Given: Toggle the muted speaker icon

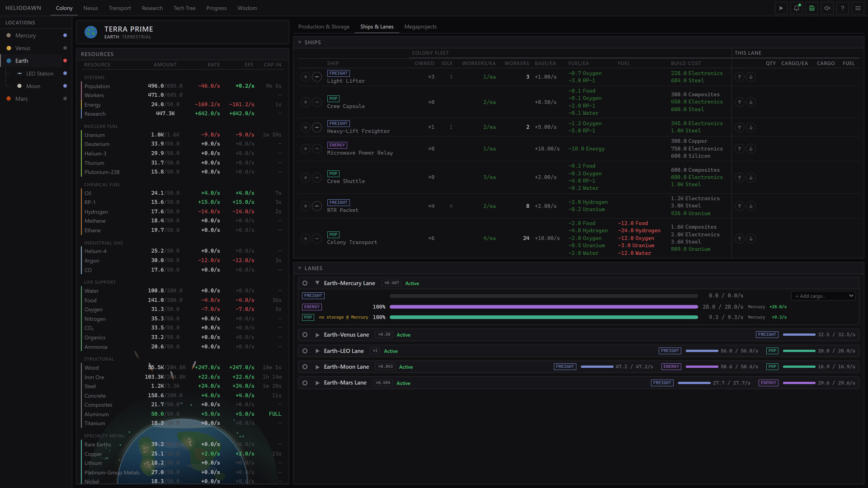Looking at the screenshot, I should pyautogui.click(x=827, y=8).
